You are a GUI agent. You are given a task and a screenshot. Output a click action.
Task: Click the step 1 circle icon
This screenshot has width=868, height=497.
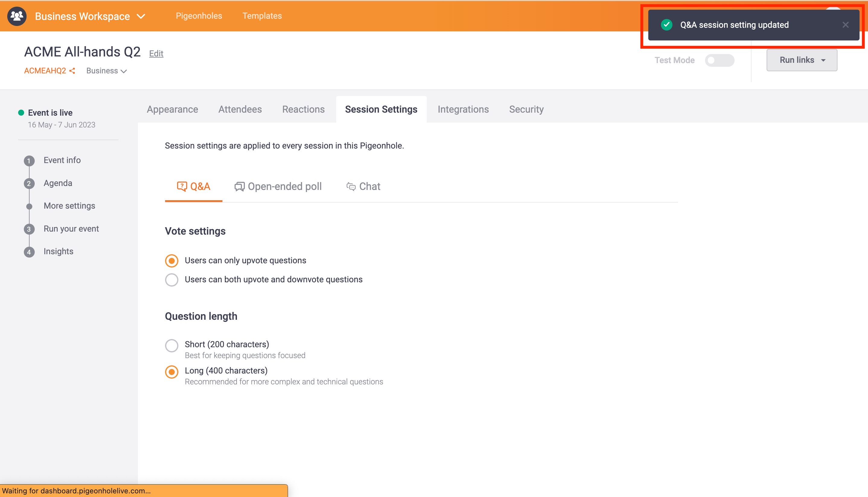[29, 161]
